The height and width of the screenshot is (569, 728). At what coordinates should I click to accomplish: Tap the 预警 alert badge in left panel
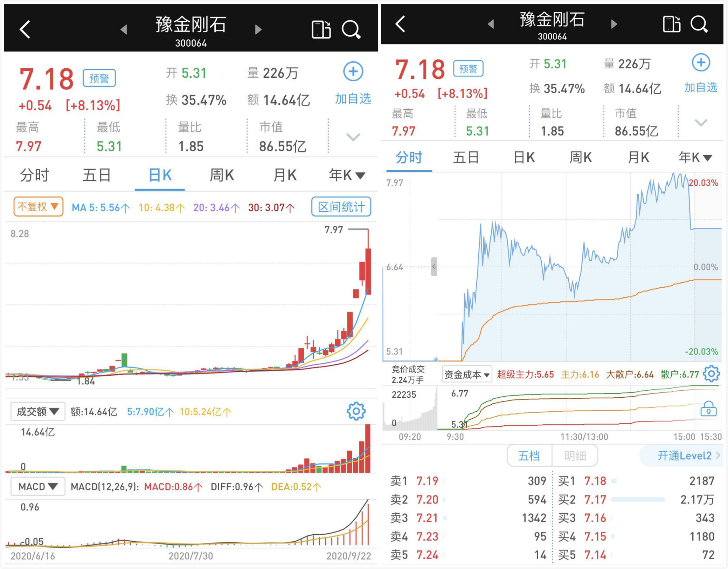coord(99,78)
